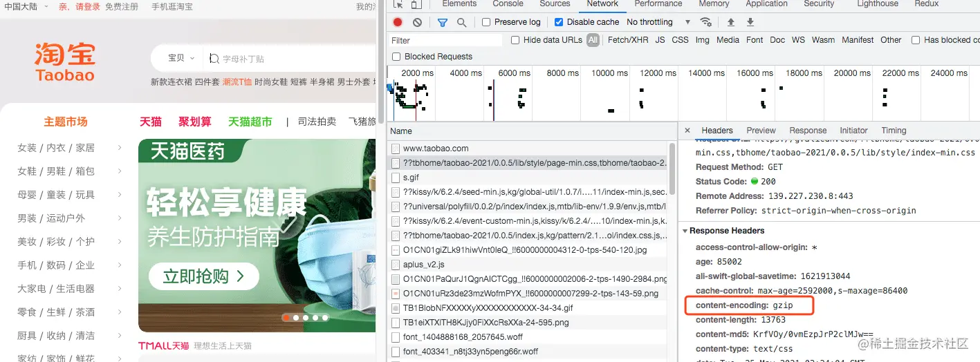Activate inspect element picker icon
Viewport: 980px width, 362px height.
pos(397,4)
